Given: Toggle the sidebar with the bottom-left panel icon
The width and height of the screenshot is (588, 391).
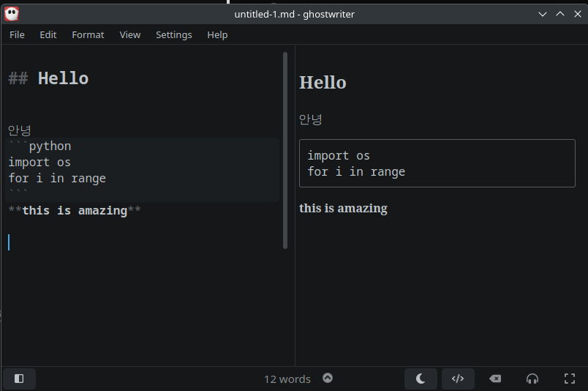Looking at the screenshot, I should tap(19, 379).
